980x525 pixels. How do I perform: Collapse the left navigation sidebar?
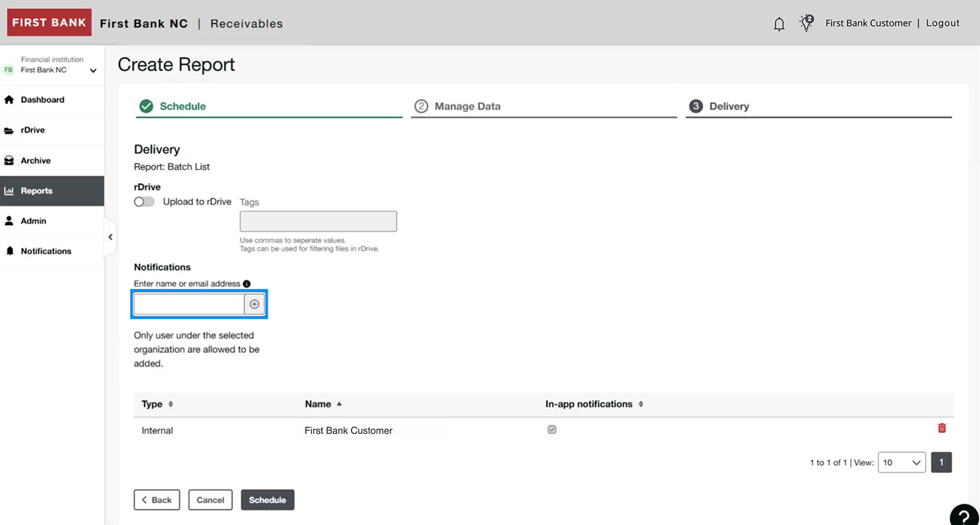pos(110,237)
